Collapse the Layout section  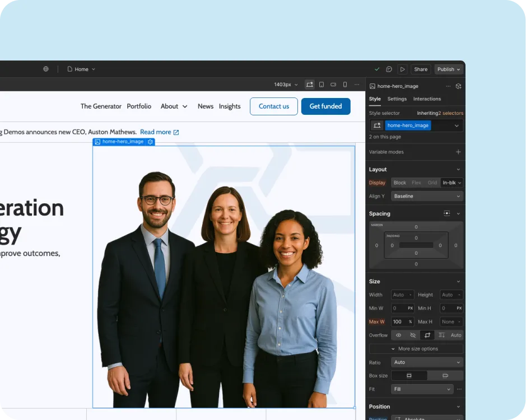458,170
